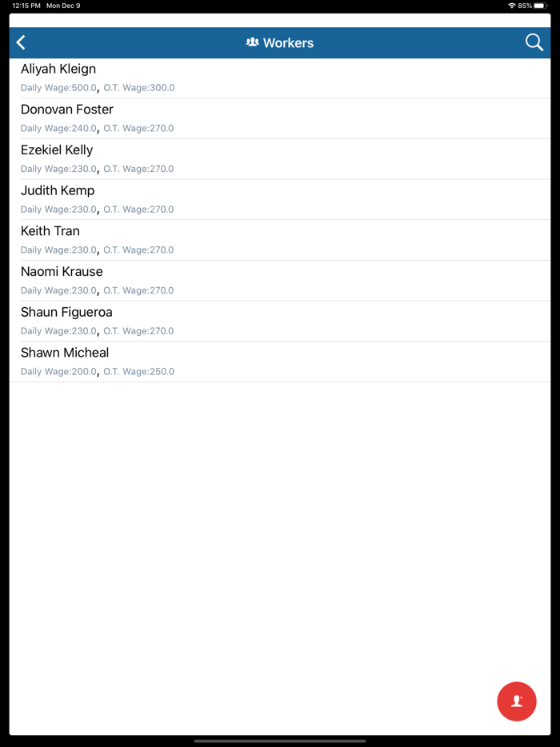Open Shawn Micheal worker entry

click(x=280, y=362)
